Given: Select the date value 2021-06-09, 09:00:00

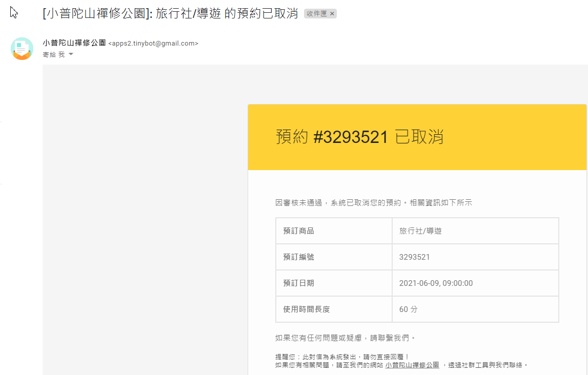Looking at the screenshot, I should [x=436, y=283].
